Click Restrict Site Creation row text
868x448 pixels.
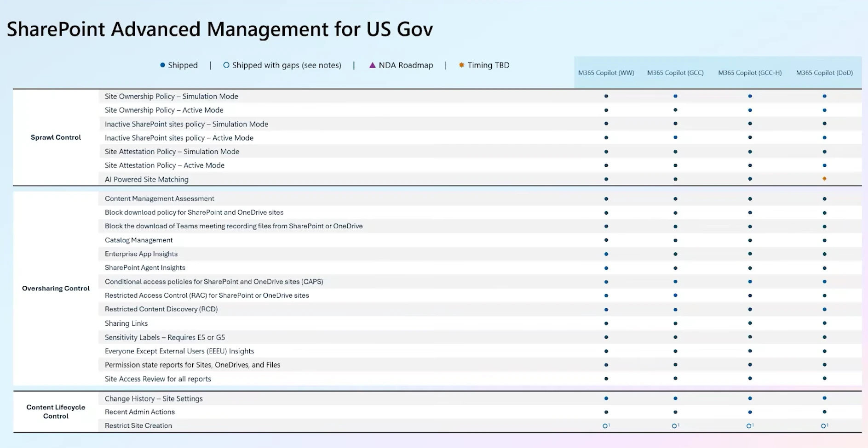coord(138,425)
